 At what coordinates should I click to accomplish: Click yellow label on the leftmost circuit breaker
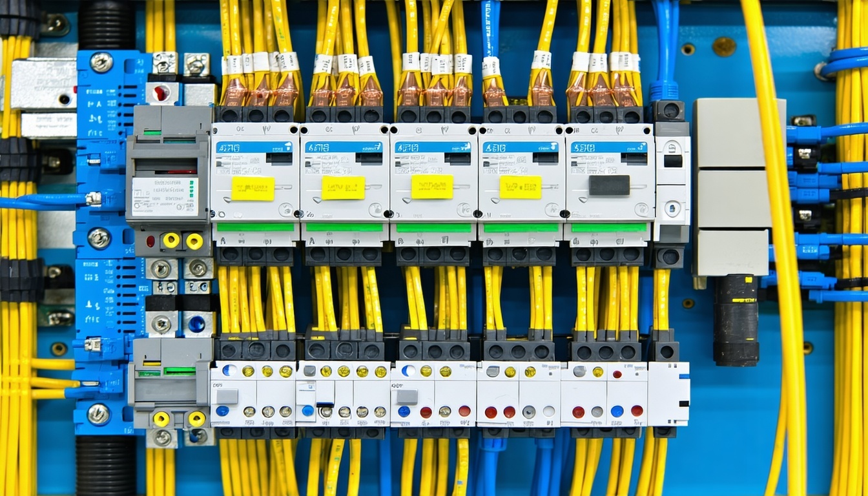point(253,188)
